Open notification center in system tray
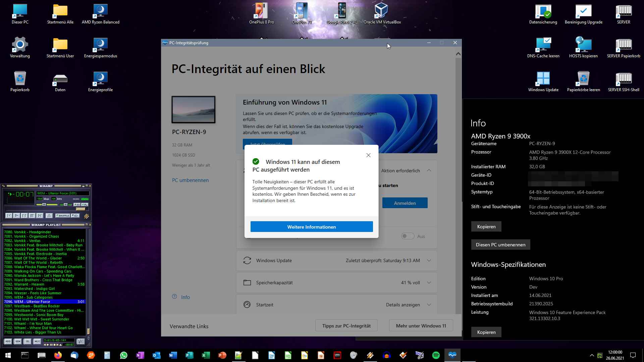 pos(633,355)
